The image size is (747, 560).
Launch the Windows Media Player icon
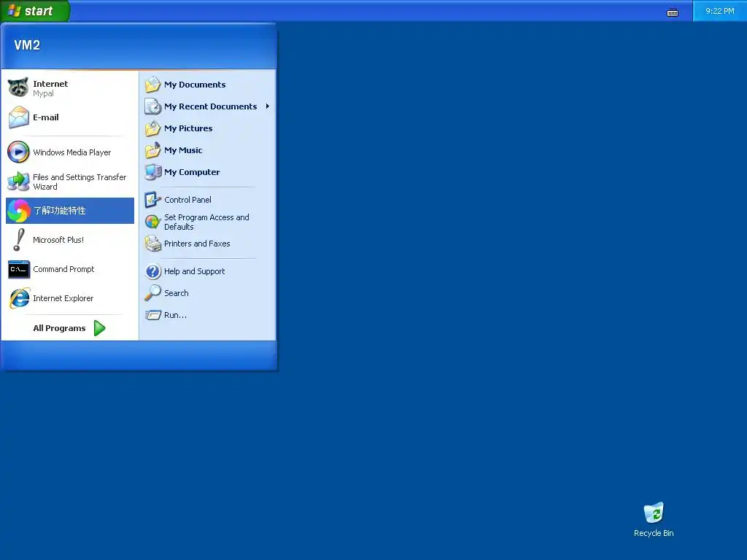18,152
